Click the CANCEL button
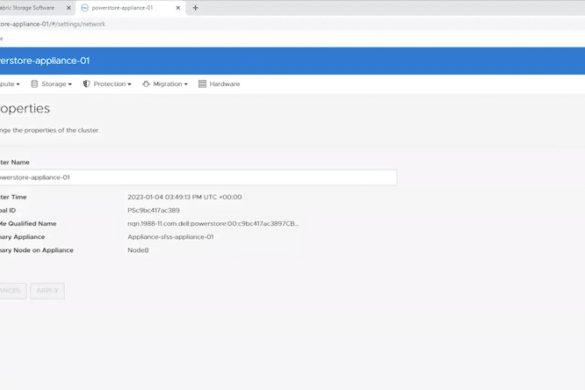585x390 pixels. [13, 291]
